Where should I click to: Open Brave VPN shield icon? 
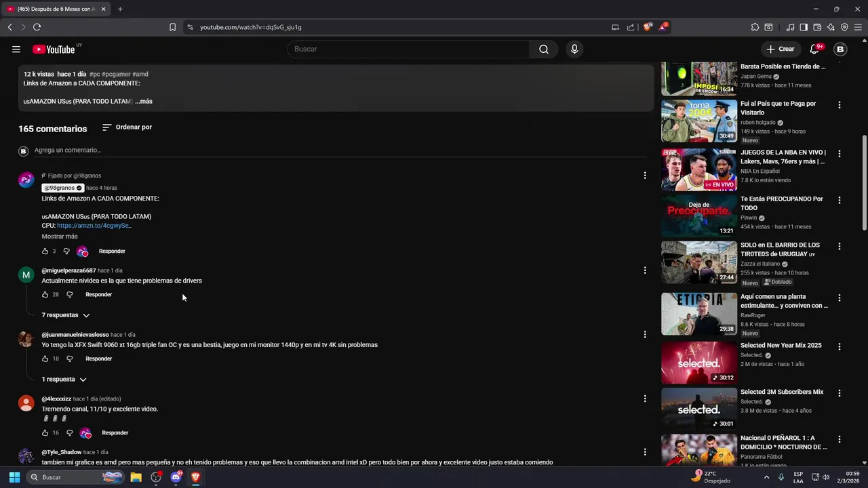click(844, 27)
